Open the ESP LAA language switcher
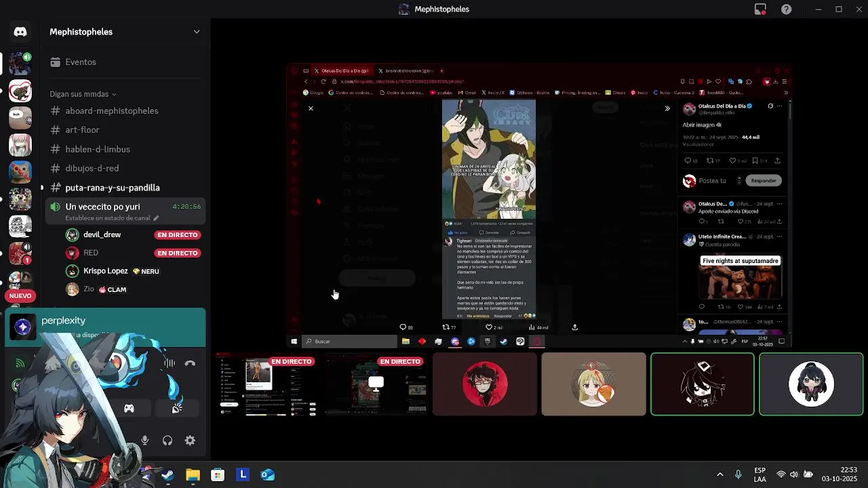The image size is (868, 488). coord(760,474)
